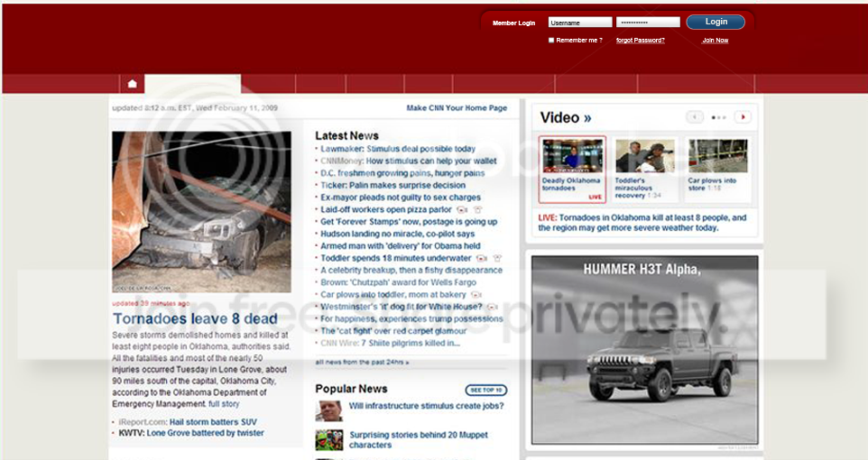Screen dimensions: 868x460
Task: Open Hudson landing no miracle headline
Action: pos(398,235)
